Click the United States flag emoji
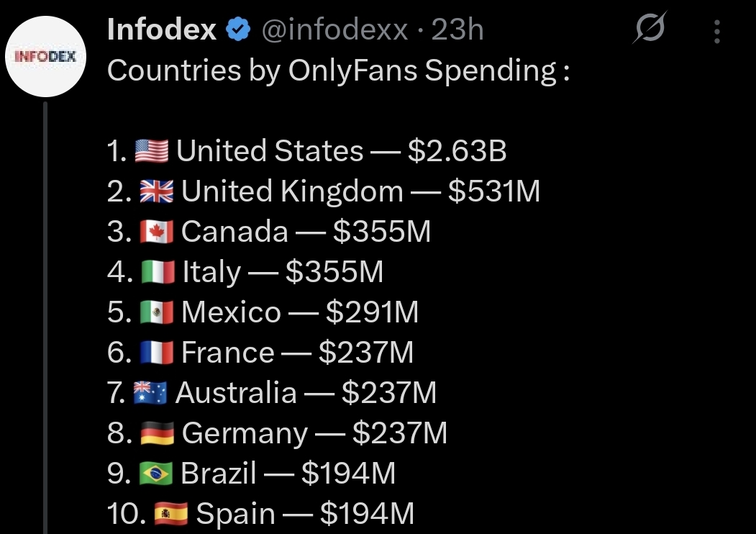This screenshot has width=756, height=534. tap(152, 152)
